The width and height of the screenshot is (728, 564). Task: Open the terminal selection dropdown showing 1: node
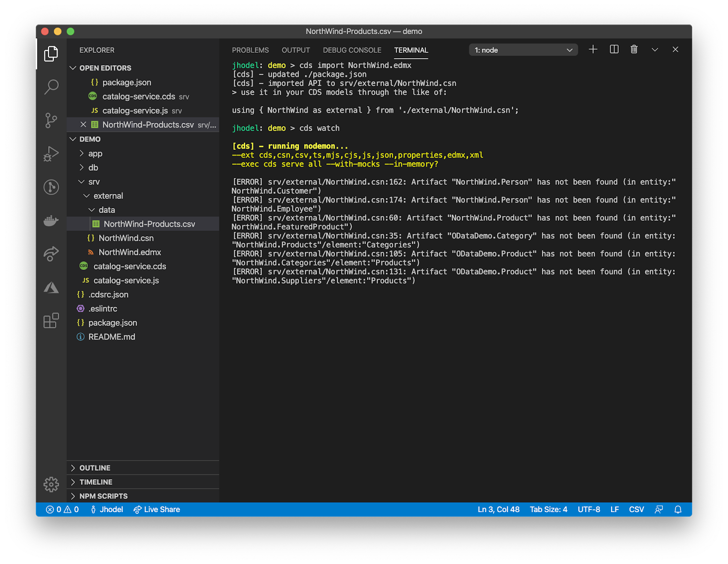[522, 50]
